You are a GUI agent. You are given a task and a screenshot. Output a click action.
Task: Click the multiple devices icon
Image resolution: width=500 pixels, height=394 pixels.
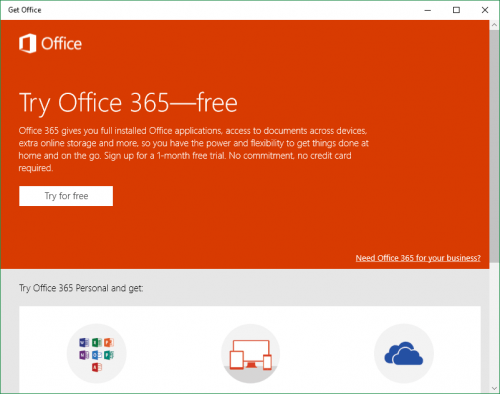point(251,354)
